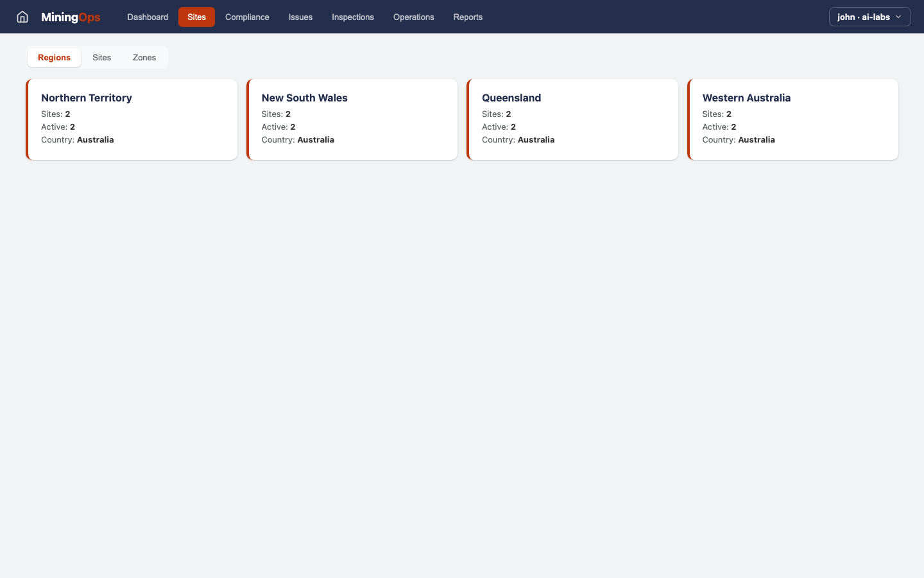Open the Zones tab
Viewport: 924px width, 578px height.
(144, 57)
